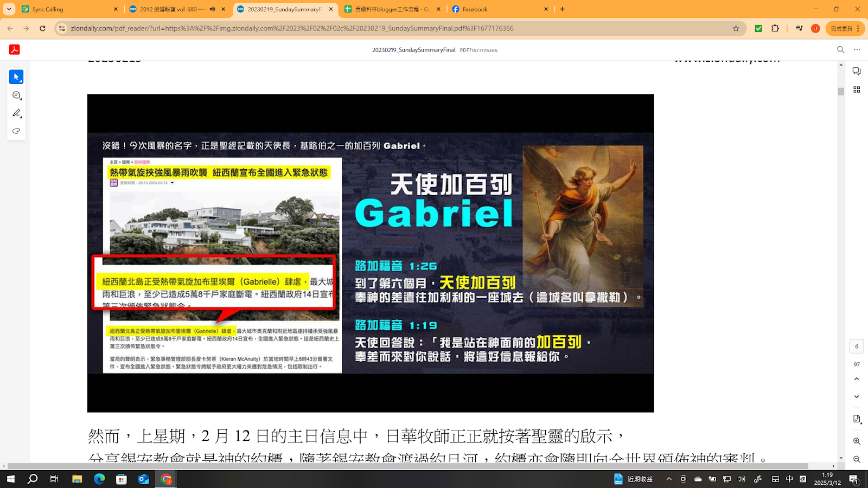
Task: Click the Gabriel angel slide image
Action: coord(371,253)
